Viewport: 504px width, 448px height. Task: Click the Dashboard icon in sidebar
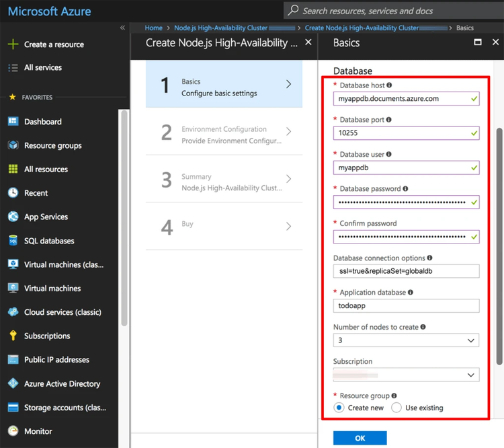point(13,121)
